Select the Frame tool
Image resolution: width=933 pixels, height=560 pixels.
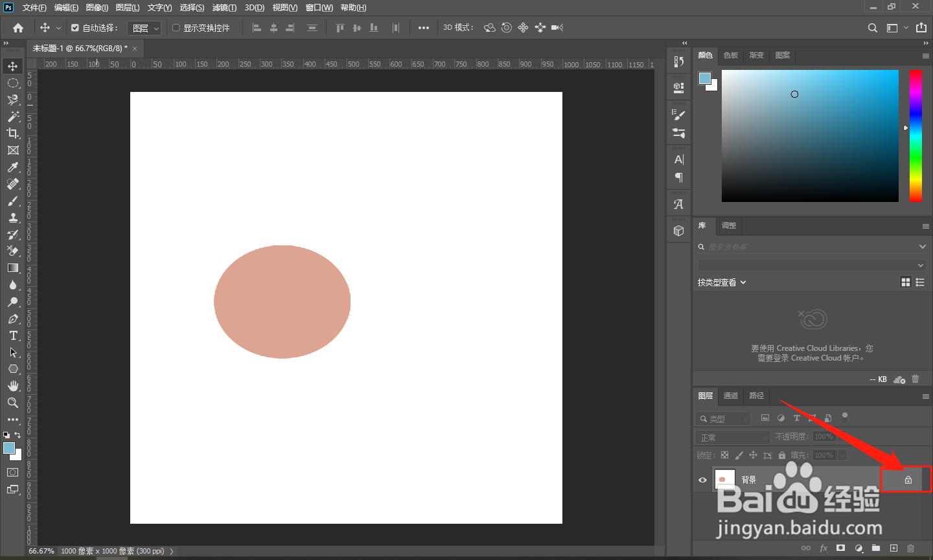[x=13, y=150]
